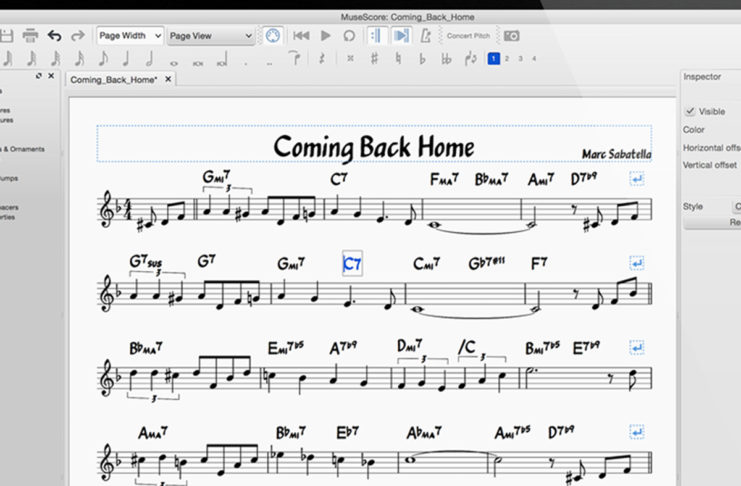Click the double flat accidental icon
Screen dimensions: 741x486
(446, 59)
